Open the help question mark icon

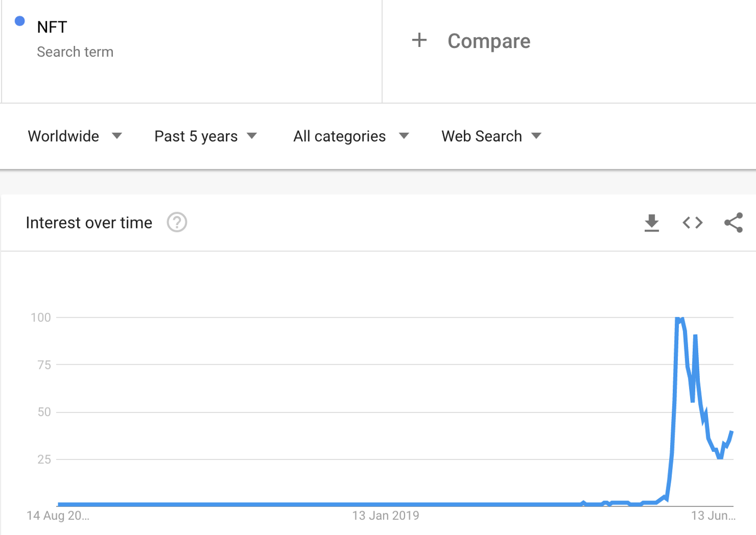pyautogui.click(x=177, y=222)
